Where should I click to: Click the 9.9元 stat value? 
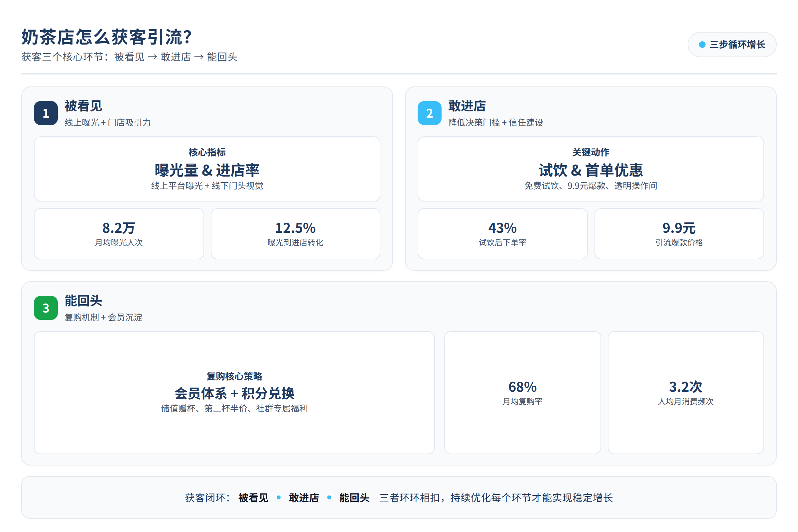tap(679, 228)
